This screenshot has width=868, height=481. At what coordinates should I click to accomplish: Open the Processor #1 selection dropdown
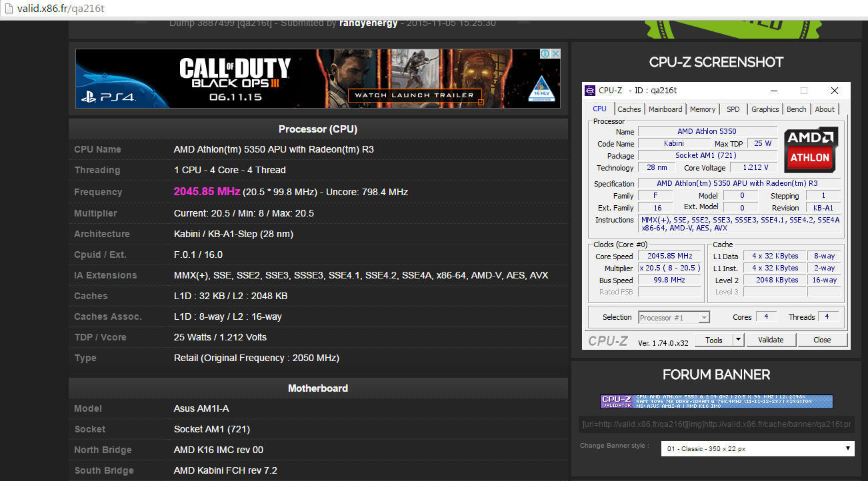pos(673,318)
